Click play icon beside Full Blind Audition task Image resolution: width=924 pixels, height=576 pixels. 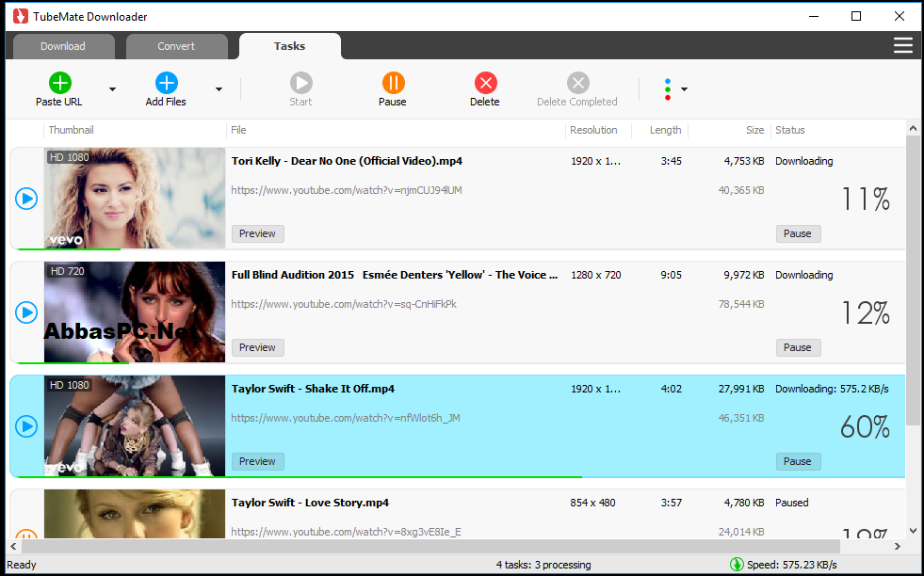[26, 312]
